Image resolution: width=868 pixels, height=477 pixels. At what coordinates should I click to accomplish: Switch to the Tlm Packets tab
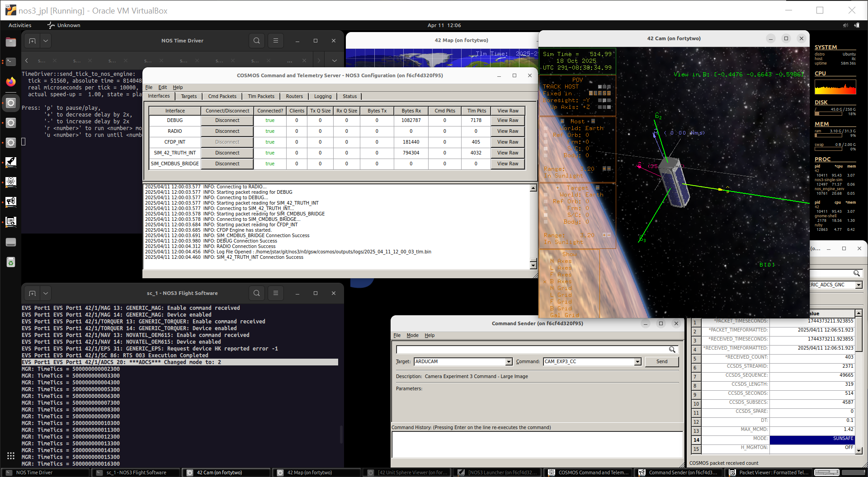point(261,96)
